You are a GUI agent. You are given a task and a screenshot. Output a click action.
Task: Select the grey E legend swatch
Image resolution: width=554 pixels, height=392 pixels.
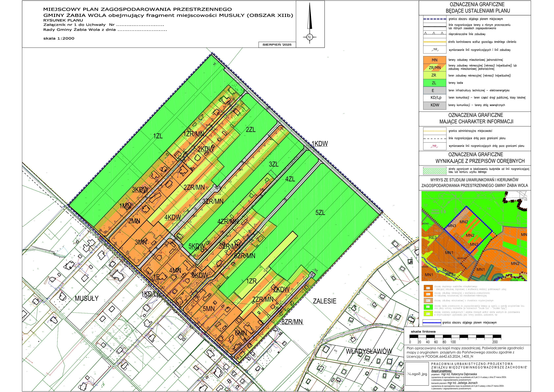coord(435,91)
